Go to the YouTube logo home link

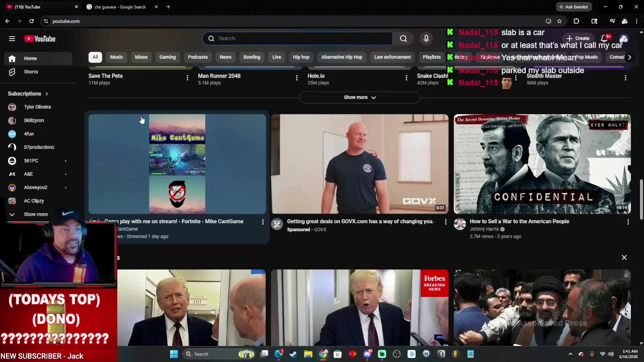40,39
